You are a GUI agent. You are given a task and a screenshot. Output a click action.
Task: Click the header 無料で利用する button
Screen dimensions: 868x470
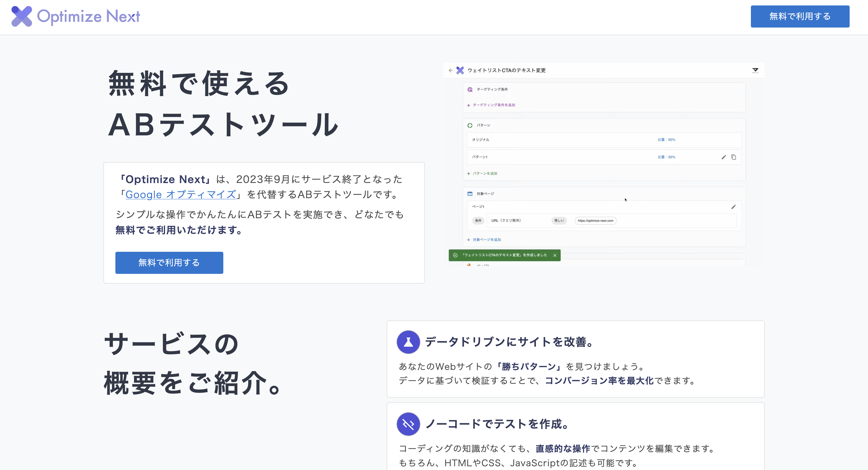point(800,17)
